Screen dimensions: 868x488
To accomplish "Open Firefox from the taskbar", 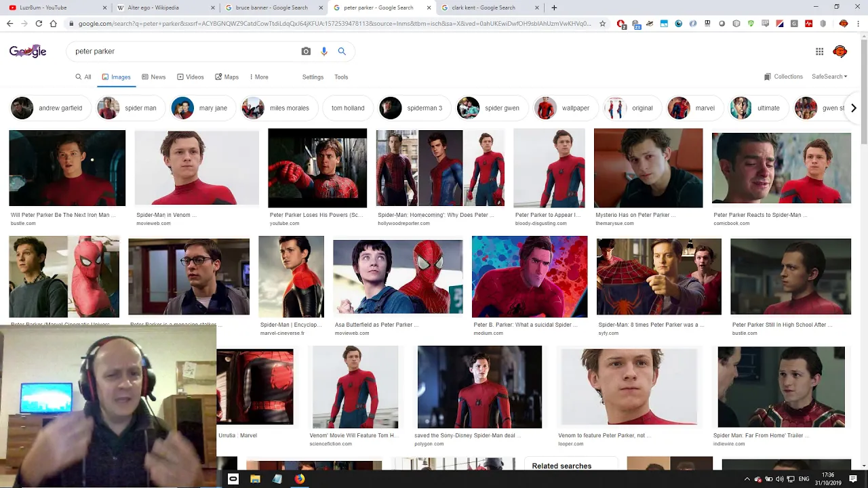I will (299, 479).
